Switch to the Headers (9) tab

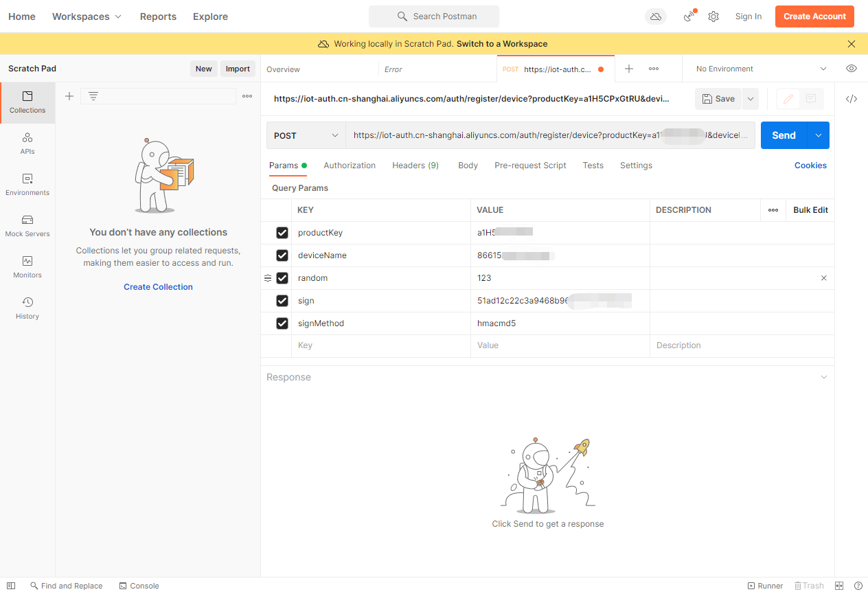click(415, 165)
